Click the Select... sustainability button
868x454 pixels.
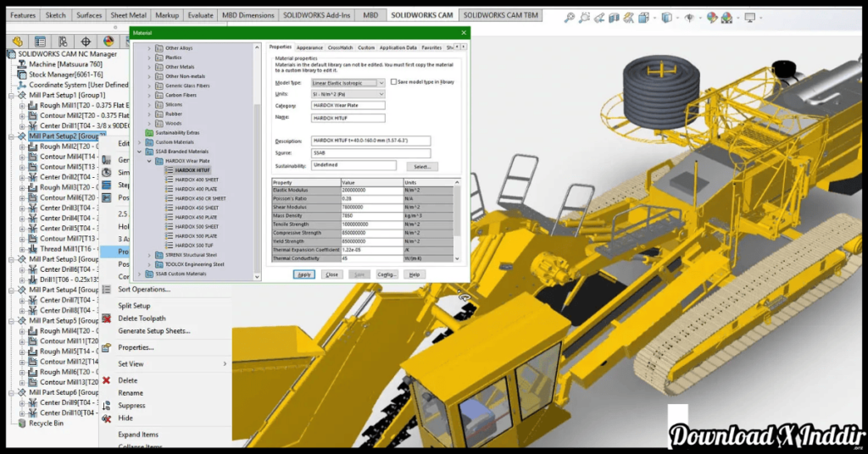[422, 167]
